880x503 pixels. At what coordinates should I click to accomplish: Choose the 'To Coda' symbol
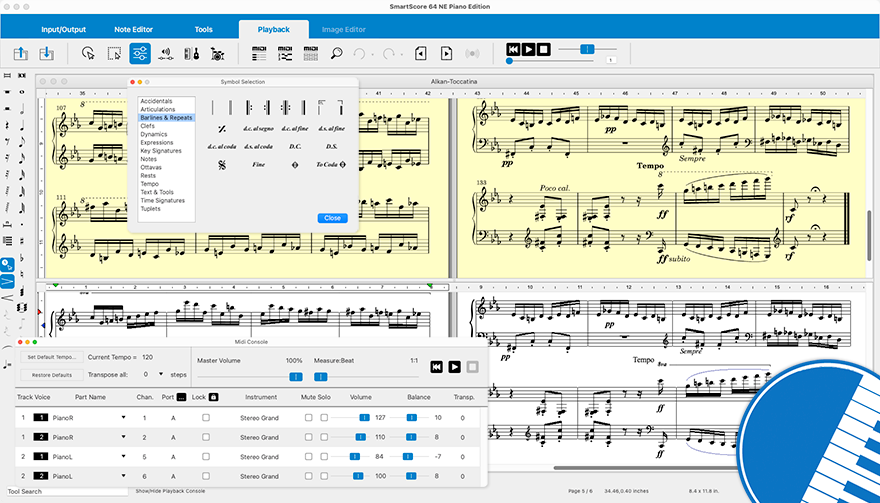(331, 165)
